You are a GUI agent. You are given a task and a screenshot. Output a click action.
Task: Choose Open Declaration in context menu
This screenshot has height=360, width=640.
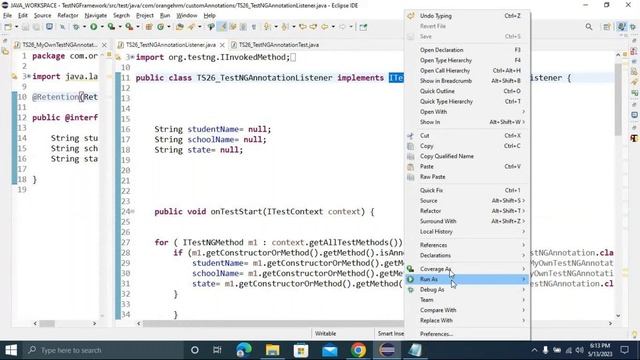467,50
